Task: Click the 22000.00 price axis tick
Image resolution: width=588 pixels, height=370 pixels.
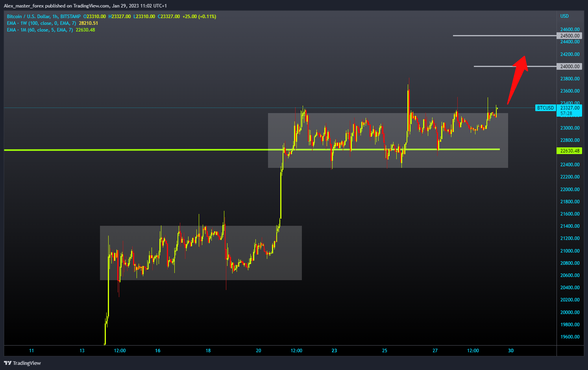Action: [570, 190]
